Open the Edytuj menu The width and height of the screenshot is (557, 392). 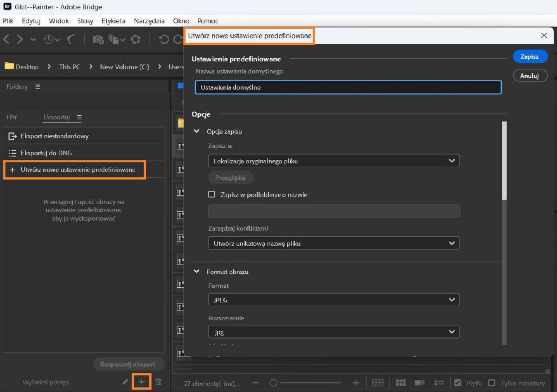[31, 21]
